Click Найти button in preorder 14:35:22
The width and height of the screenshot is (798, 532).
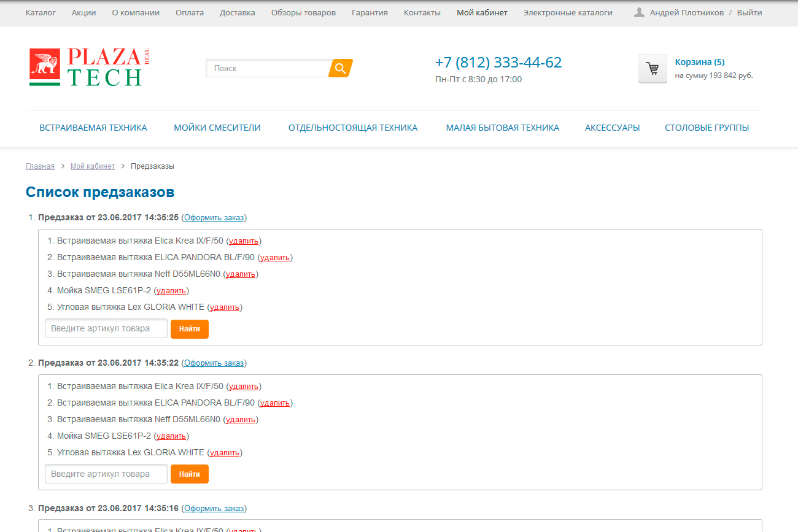click(190, 474)
